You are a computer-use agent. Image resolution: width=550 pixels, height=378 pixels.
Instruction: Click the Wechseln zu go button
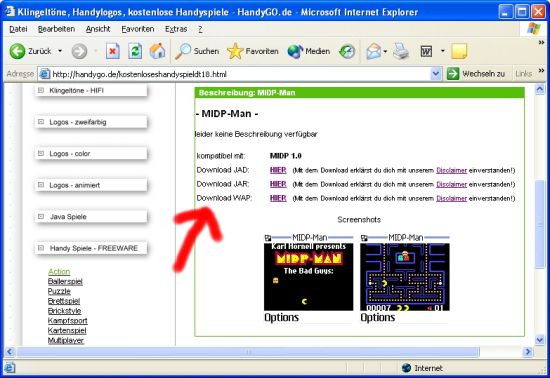point(476,74)
